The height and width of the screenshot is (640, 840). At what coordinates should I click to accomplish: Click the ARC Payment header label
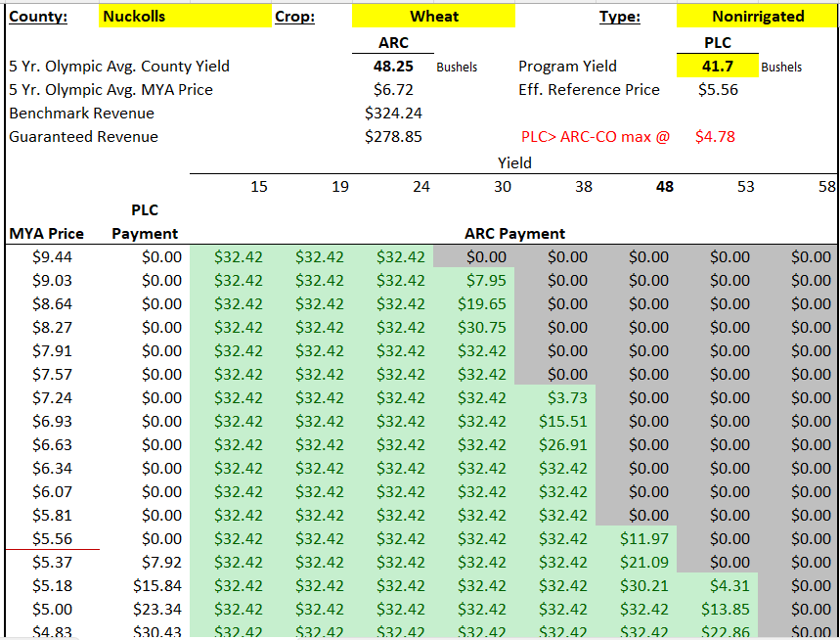tap(514, 234)
